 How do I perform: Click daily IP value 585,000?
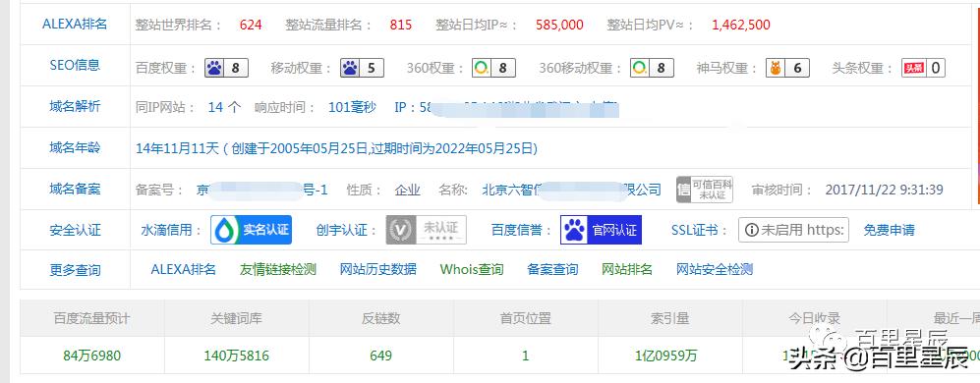click(x=559, y=25)
